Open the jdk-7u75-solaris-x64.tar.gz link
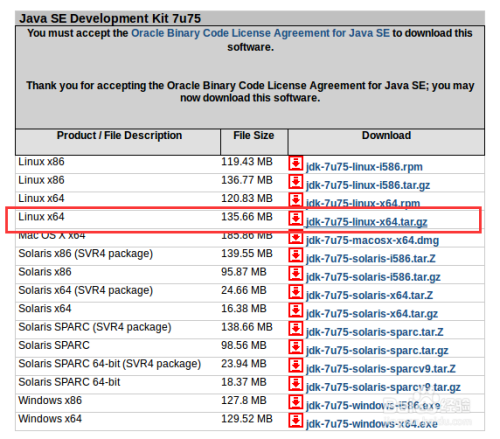 [372, 313]
